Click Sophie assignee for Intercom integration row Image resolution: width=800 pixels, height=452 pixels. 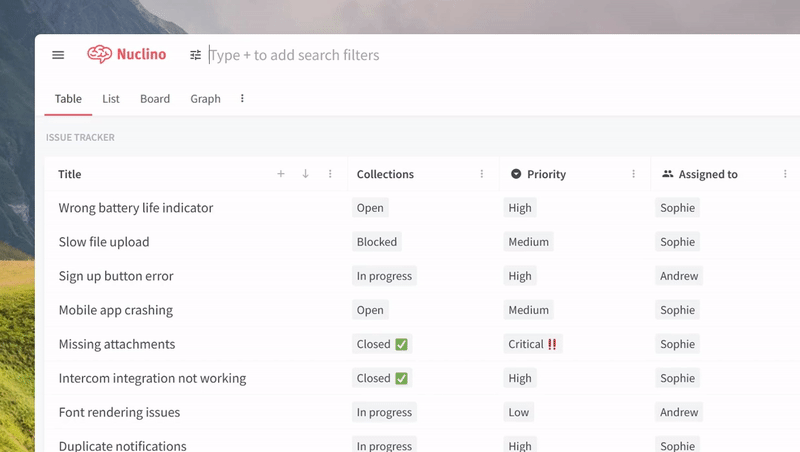click(678, 379)
